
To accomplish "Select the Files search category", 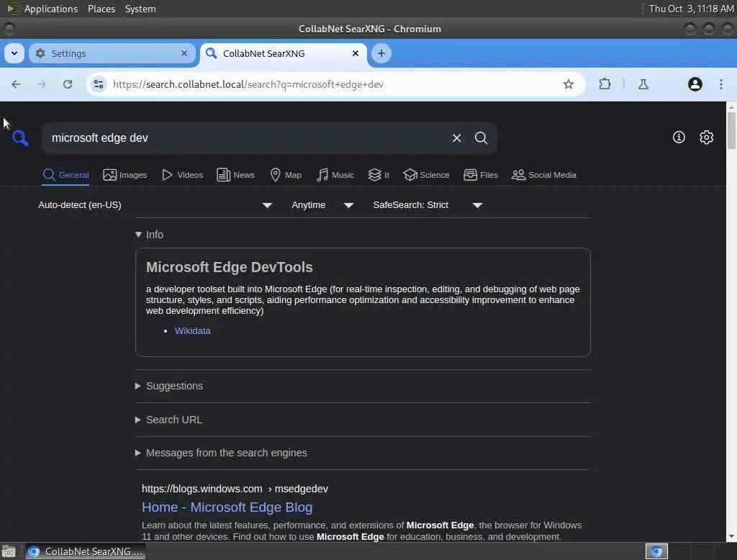I will [480, 175].
